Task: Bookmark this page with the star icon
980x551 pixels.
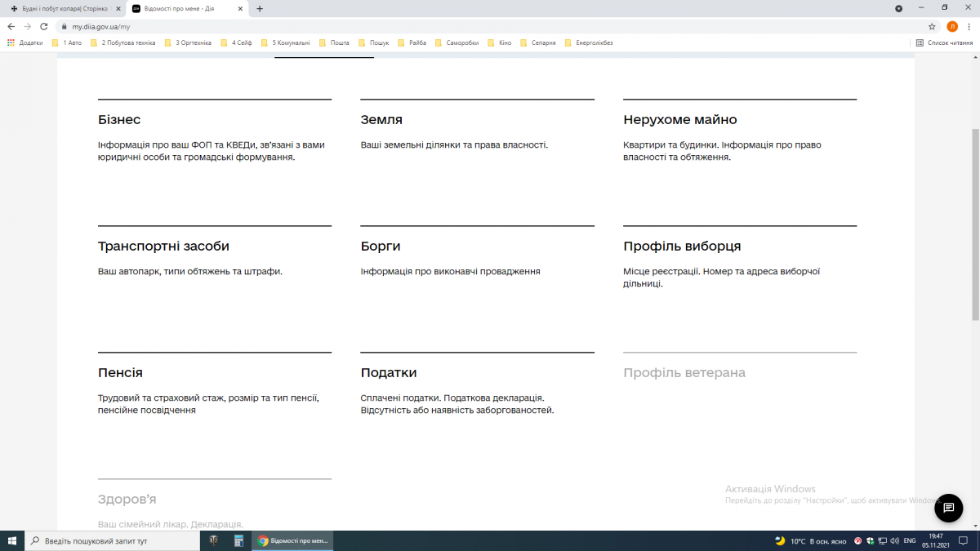Action: (x=932, y=26)
